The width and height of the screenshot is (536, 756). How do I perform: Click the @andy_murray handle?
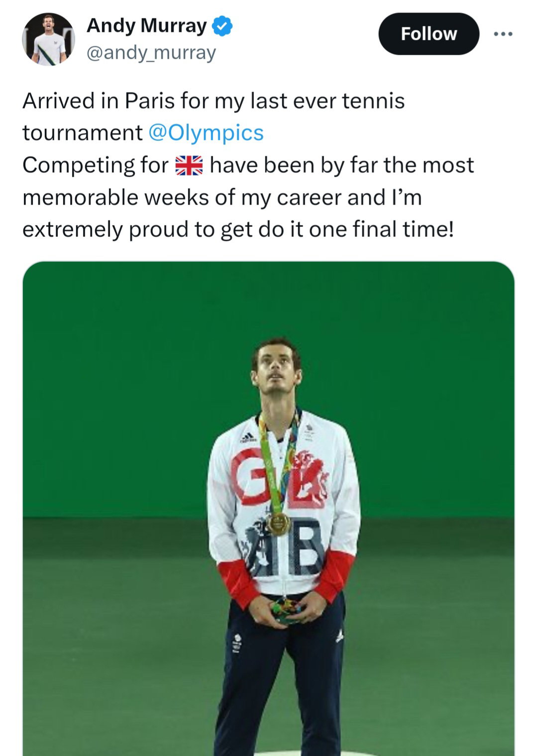click(151, 53)
